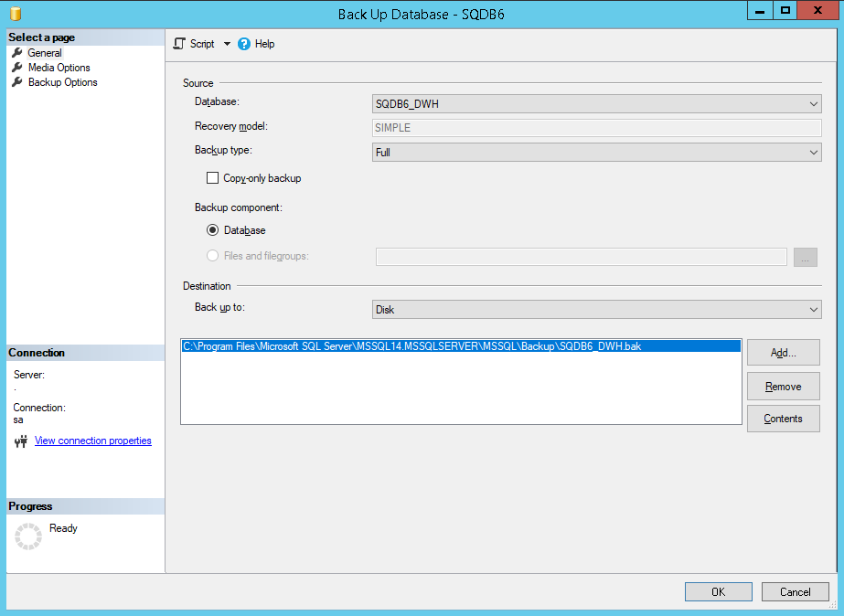The image size is (844, 616).
Task: Click the wrench icon beside Media Options
Action: coord(17,68)
